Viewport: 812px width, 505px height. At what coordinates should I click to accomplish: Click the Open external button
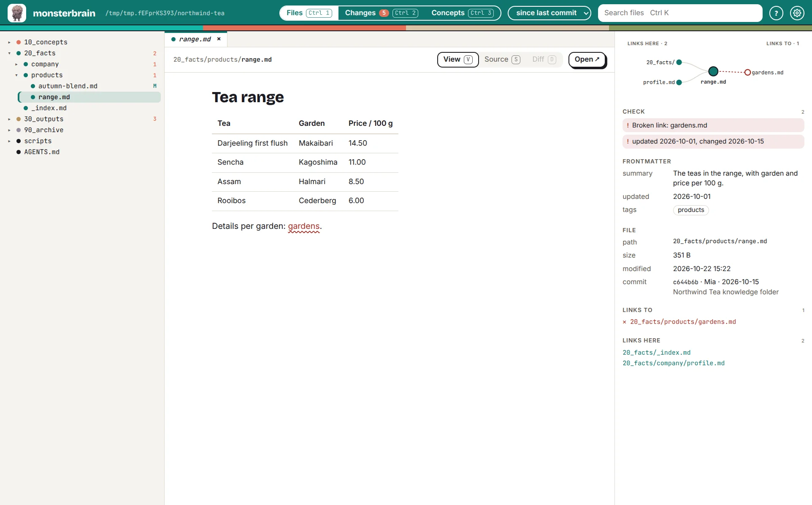pyautogui.click(x=587, y=60)
